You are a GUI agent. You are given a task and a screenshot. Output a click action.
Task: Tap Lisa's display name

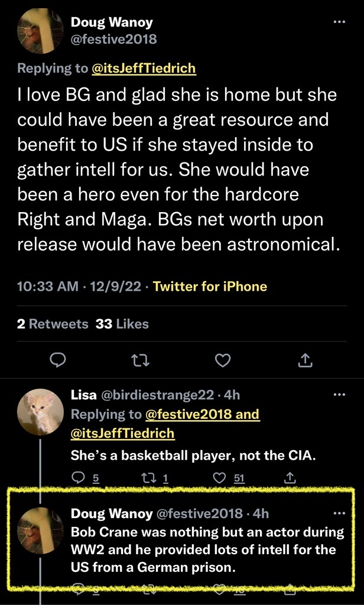(84, 395)
